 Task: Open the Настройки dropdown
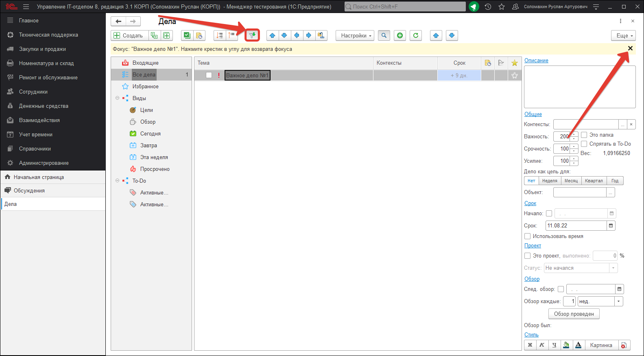coord(356,35)
